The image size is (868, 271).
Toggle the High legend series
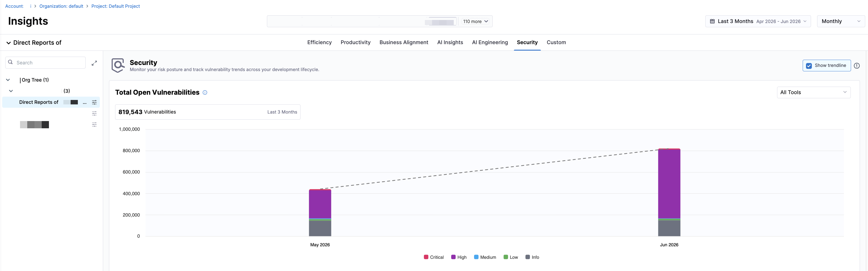tap(458, 257)
